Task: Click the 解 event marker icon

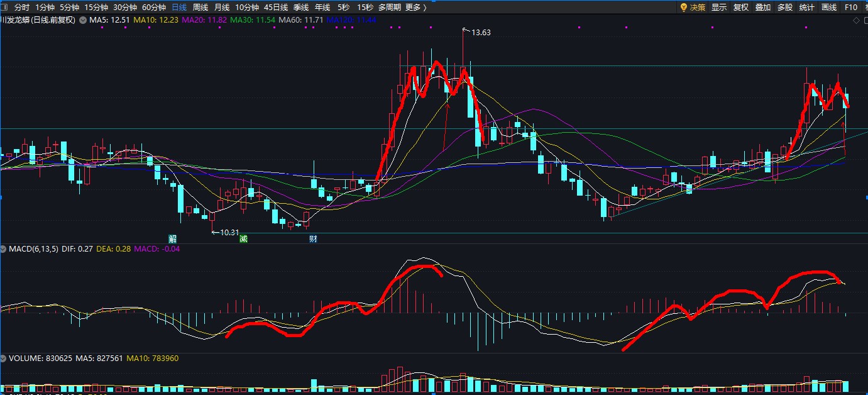Action: click(172, 239)
